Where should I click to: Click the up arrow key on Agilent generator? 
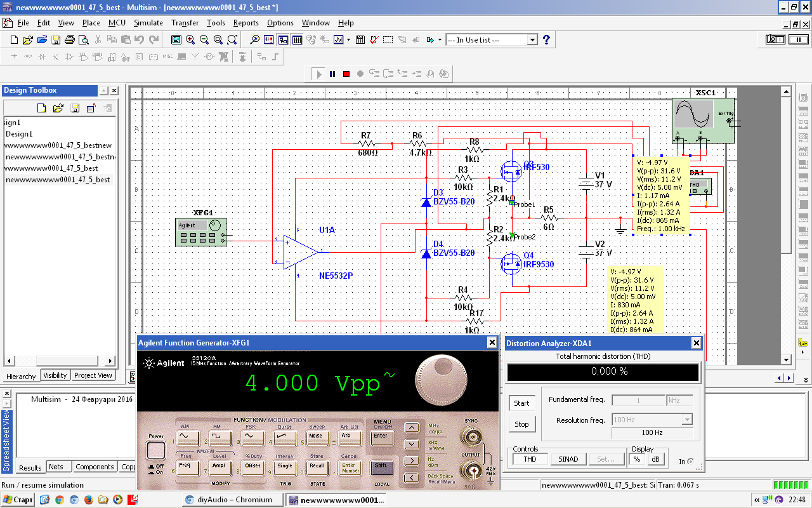tap(412, 428)
